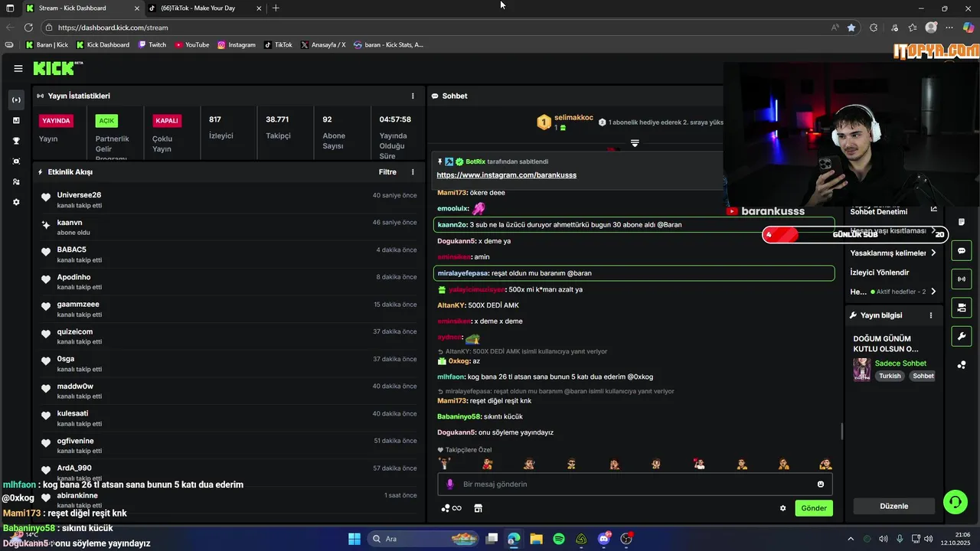Click the three-dots icon at bottom of right rail

[x=961, y=364]
